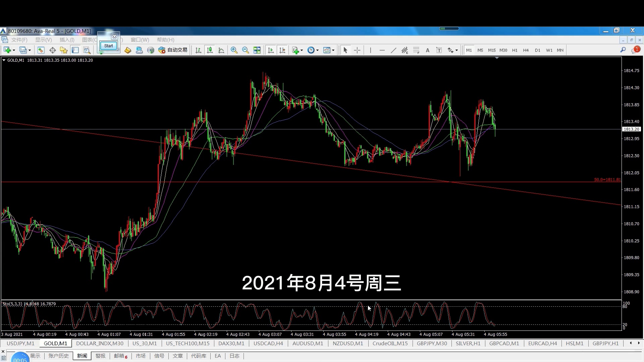644x362 pixels.
Task: Expand the arrows objects dropdown
Action: [x=457, y=51]
